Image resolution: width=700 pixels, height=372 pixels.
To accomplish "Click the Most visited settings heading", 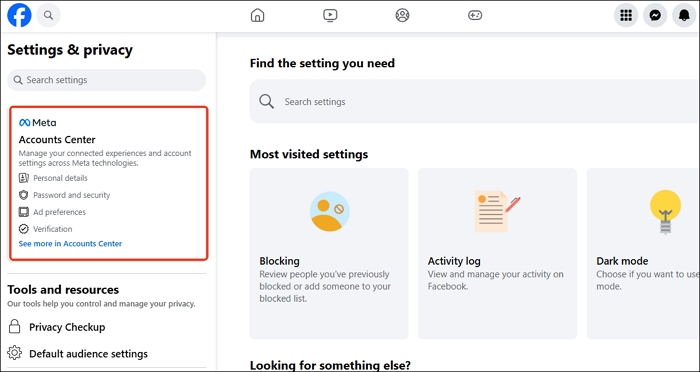I will pos(309,154).
